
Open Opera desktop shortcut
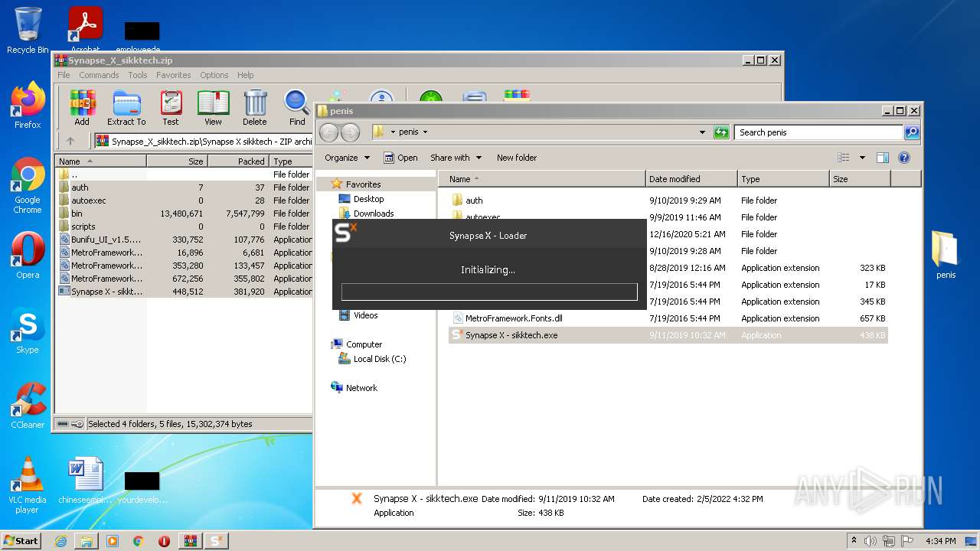(28, 256)
